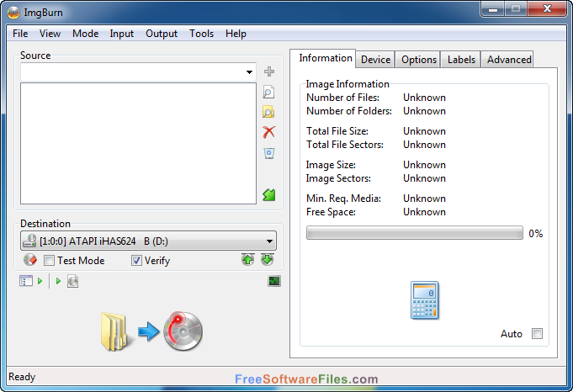Click the red X remove item icon
This screenshot has height=392, width=573.
click(x=269, y=132)
